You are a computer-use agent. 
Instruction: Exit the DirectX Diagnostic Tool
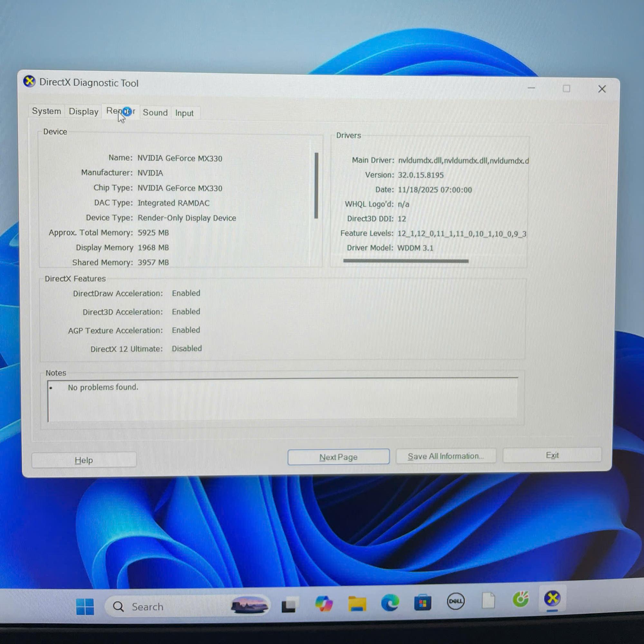(552, 455)
